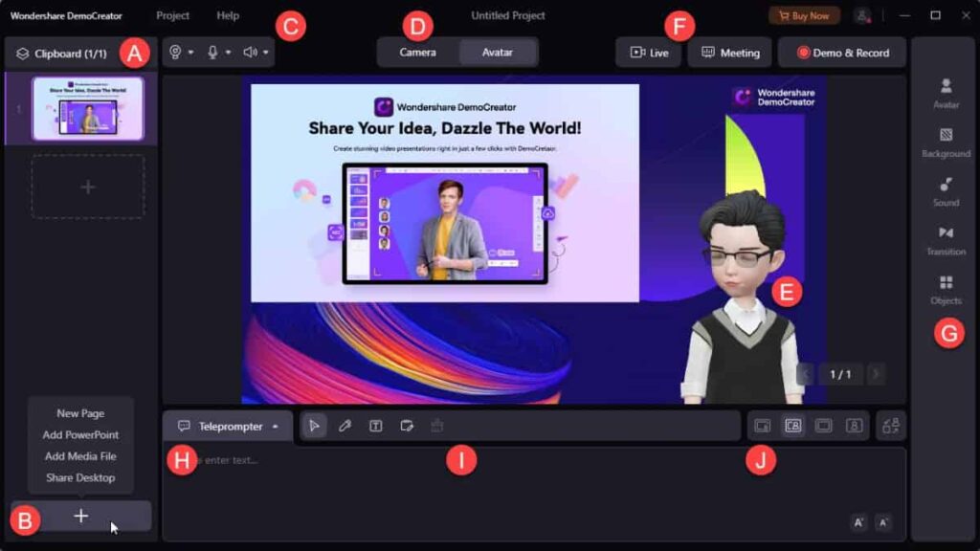The width and height of the screenshot is (980, 551).
Task: Select the whiteboard annotation tool
Action: 406,426
